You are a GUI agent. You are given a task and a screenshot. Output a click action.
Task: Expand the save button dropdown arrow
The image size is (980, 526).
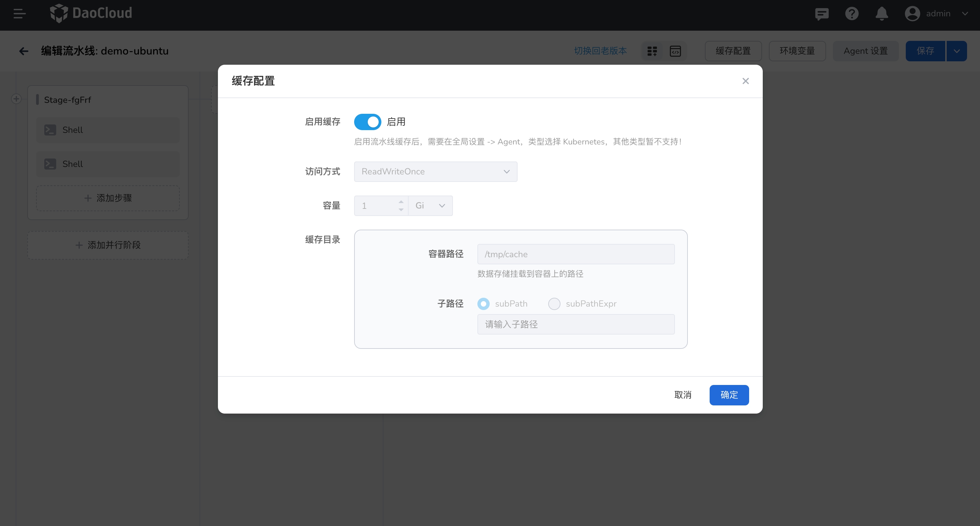(957, 51)
